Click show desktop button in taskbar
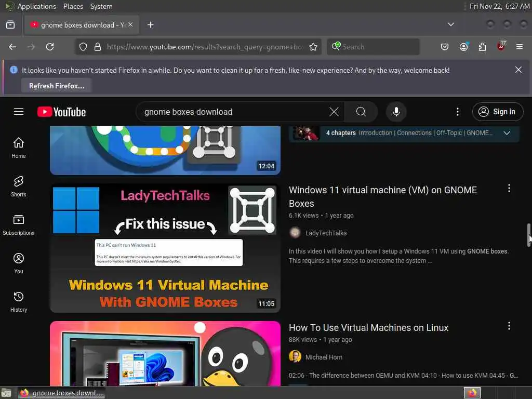Viewport: 532px width, 399px height. tap(6, 393)
